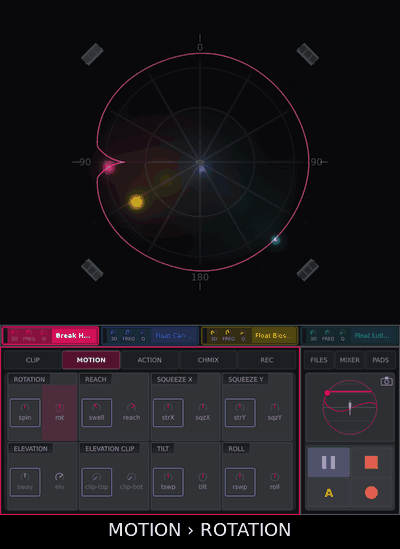
Task: Click the sway knob in Elevation
Action: [x=25, y=482]
